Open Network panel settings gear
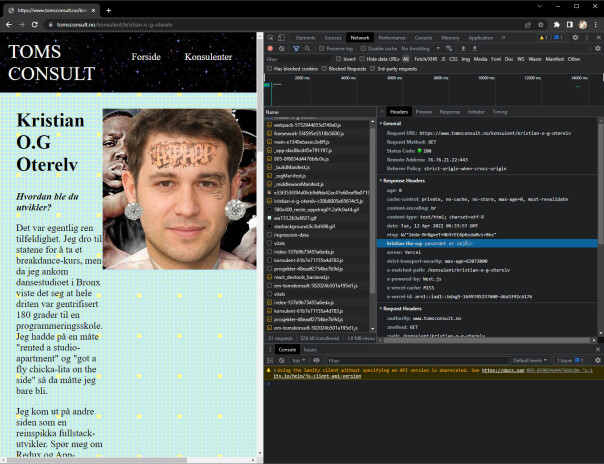This screenshot has width=604, height=464. 598,49
